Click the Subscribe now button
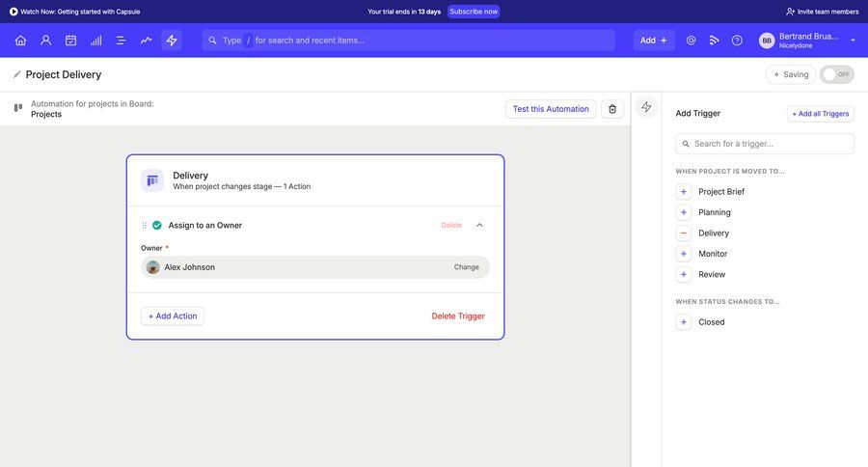 [474, 12]
